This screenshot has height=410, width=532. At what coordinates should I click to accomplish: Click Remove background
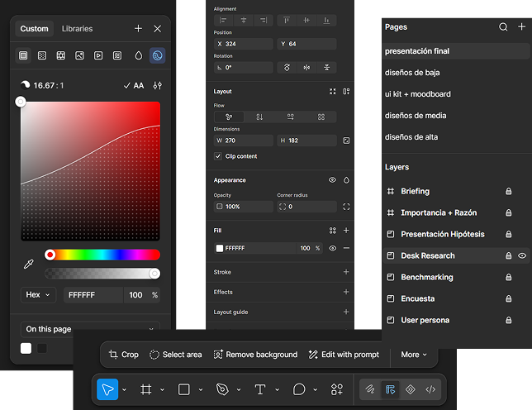[x=255, y=355]
